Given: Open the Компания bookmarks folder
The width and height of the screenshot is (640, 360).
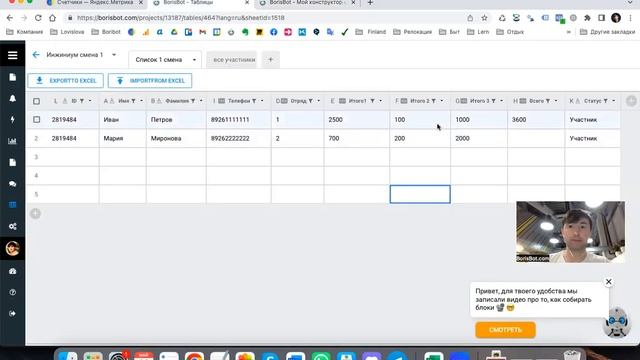Looking at the screenshot, I should point(24,32).
